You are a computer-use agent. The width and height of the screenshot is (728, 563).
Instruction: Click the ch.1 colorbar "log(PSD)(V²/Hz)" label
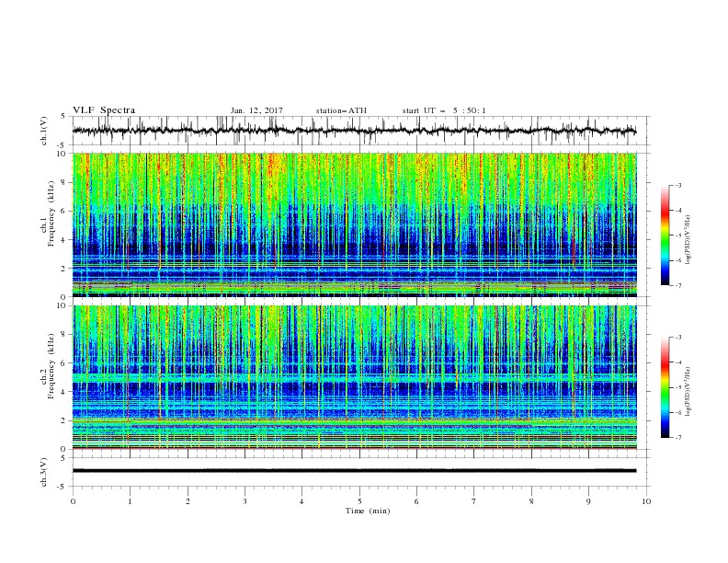688,240
